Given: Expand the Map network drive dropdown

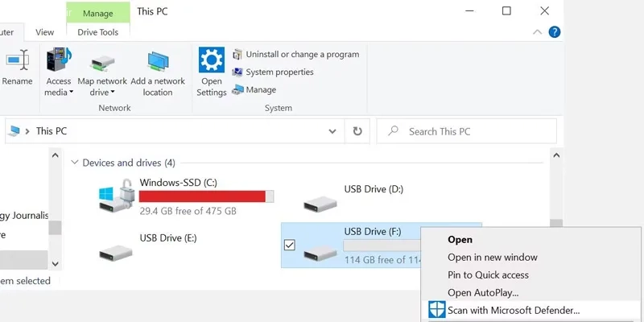Looking at the screenshot, I should point(102,92).
